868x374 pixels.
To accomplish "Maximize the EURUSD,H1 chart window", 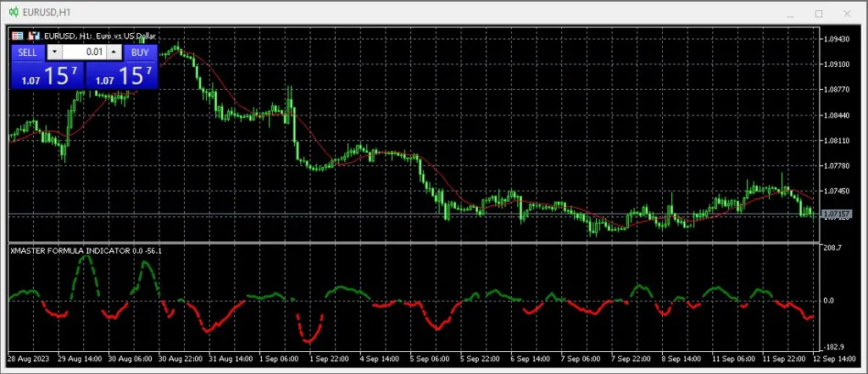I will [819, 14].
